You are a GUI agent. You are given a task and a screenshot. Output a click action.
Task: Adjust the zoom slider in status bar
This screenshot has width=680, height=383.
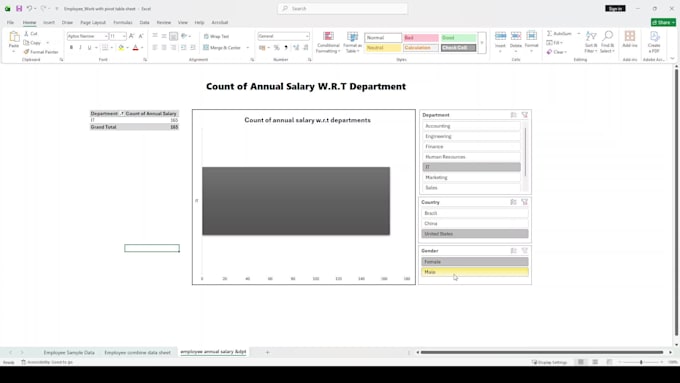click(x=641, y=362)
